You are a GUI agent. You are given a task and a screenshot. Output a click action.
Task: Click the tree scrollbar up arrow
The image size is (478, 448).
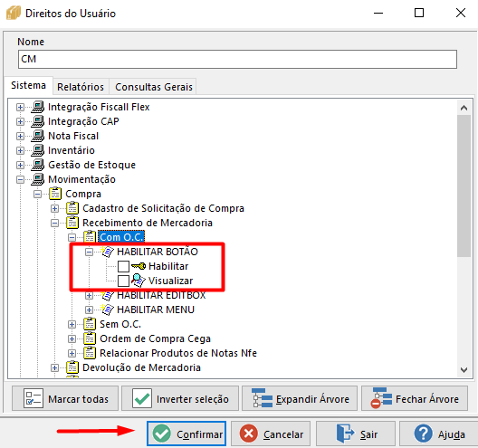pos(464,108)
